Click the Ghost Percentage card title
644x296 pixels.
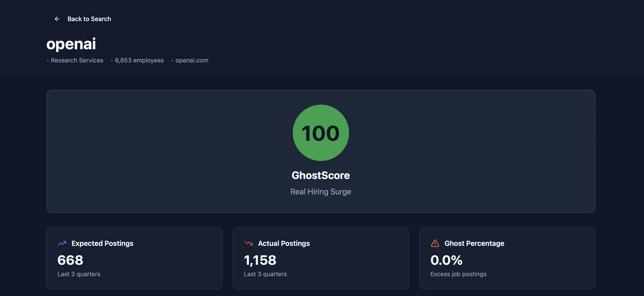474,243
